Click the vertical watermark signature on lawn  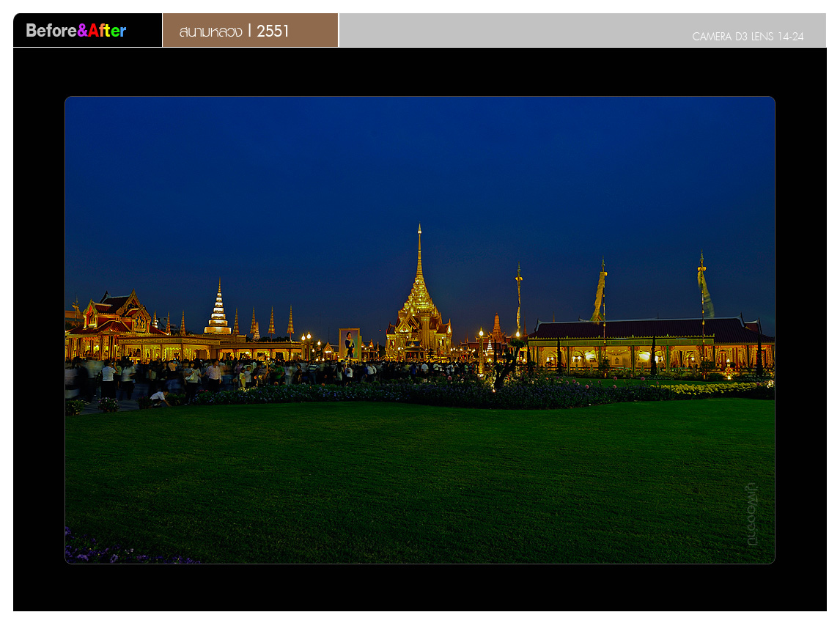tap(751, 514)
